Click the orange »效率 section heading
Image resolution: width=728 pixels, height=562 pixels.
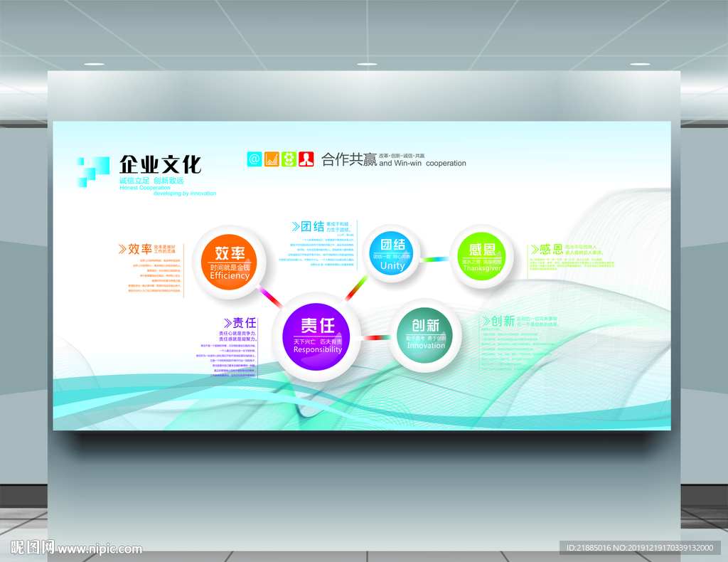(135, 249)
